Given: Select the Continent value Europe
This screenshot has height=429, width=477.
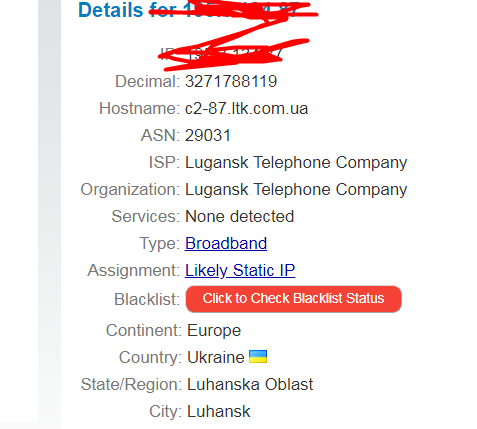Looking at the screenshot, I should tap(214, 331).
